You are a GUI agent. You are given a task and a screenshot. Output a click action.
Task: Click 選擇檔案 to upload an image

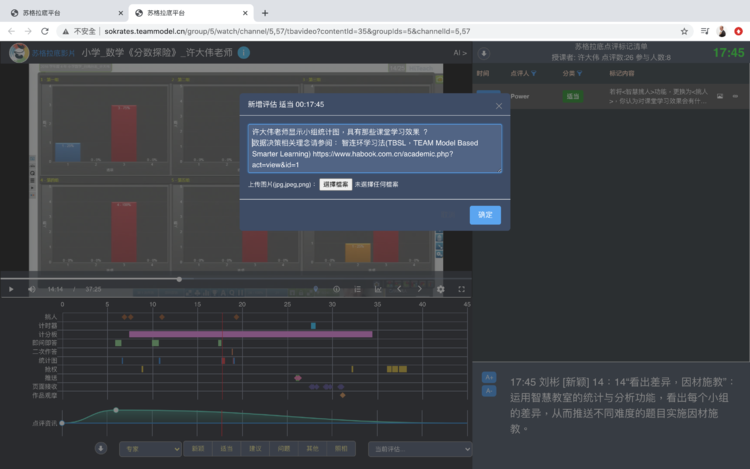336,185
